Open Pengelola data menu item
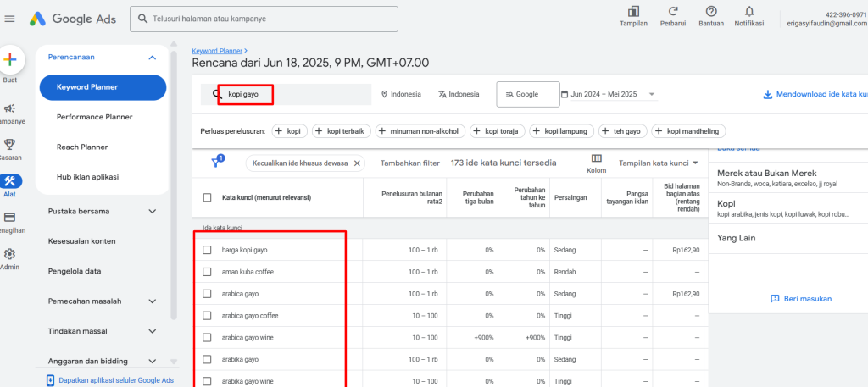The height and width of the screenshot is (387, 868). click(x=75, y=272)
